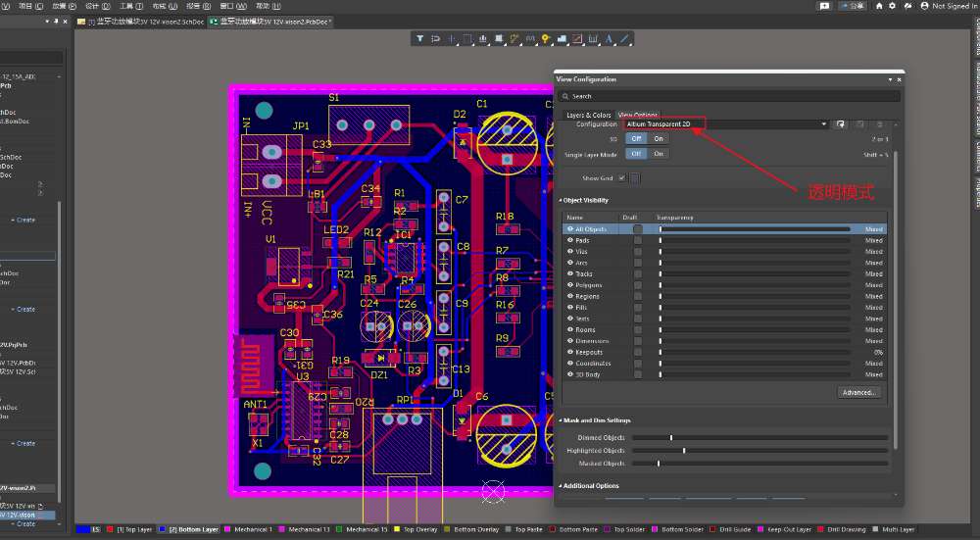
Task: Select the View Options tab
Action: click(638, 115)
